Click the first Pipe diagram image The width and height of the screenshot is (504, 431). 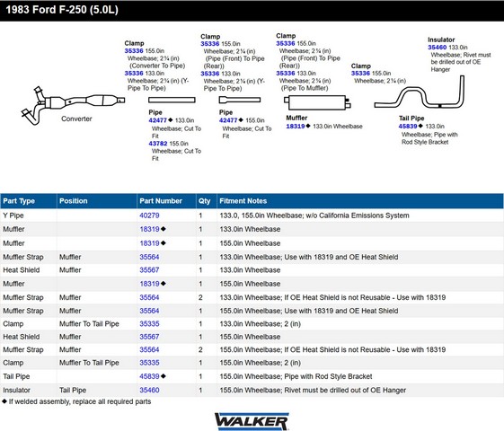(172, 100)
